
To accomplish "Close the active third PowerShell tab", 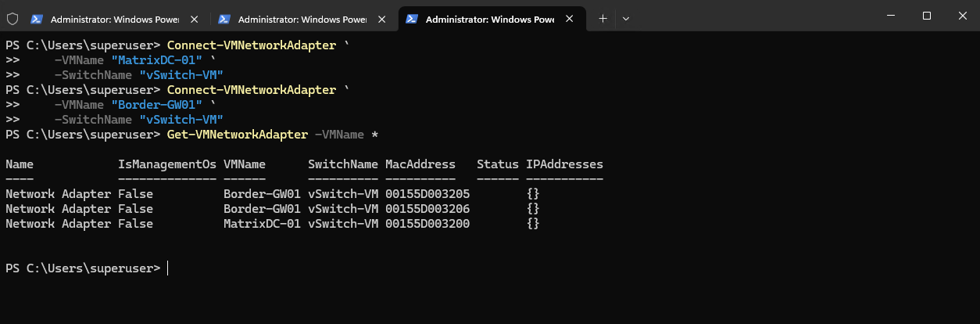I will coord(569,18).
